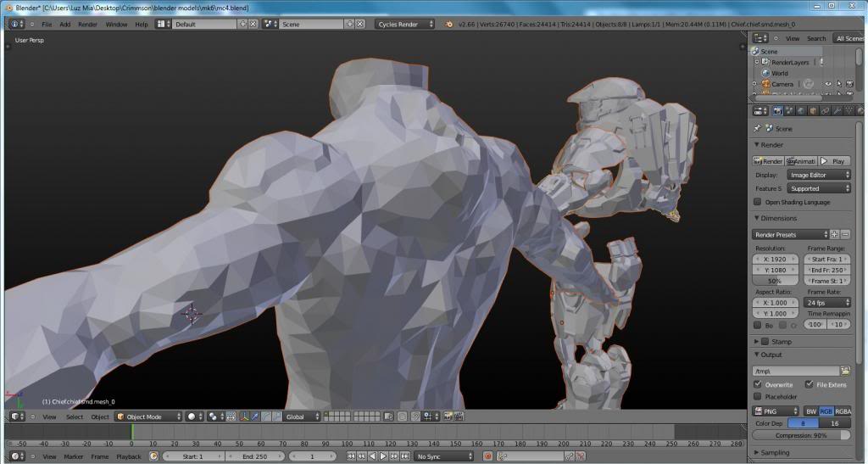Enable Open Shading Language checkbox
This screenshot has height=464, width=868.
[x=757, y=202]
